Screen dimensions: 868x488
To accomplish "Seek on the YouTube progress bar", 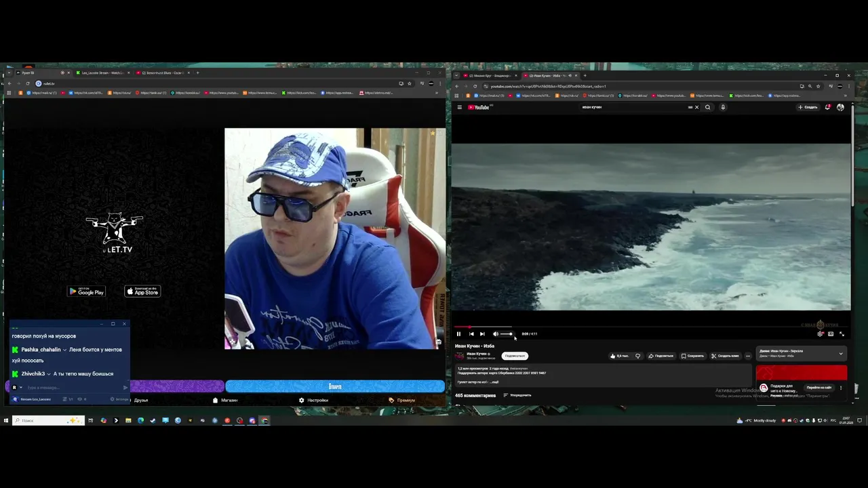I will click(651, 327).
